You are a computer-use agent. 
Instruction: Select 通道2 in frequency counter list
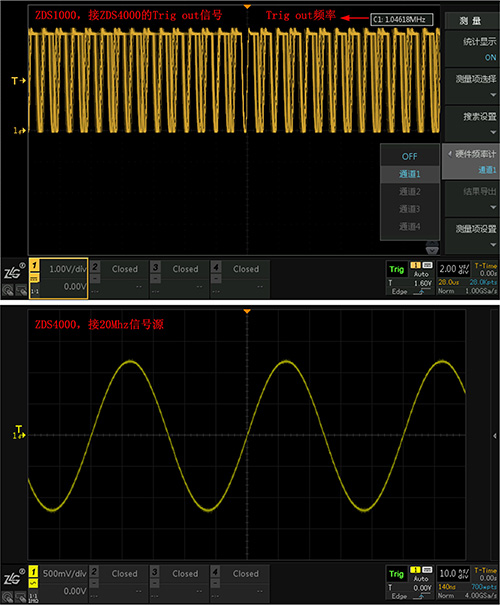[410, 191]
